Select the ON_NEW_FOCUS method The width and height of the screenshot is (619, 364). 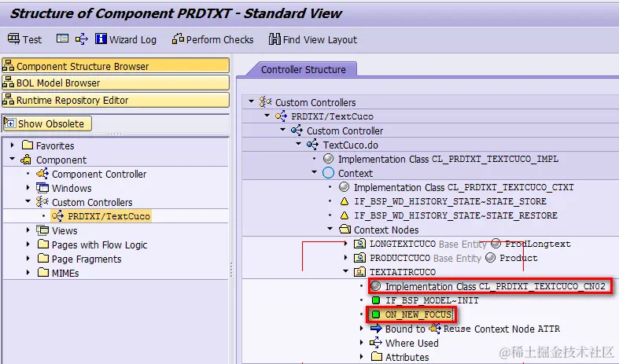(x=418, y=314)
